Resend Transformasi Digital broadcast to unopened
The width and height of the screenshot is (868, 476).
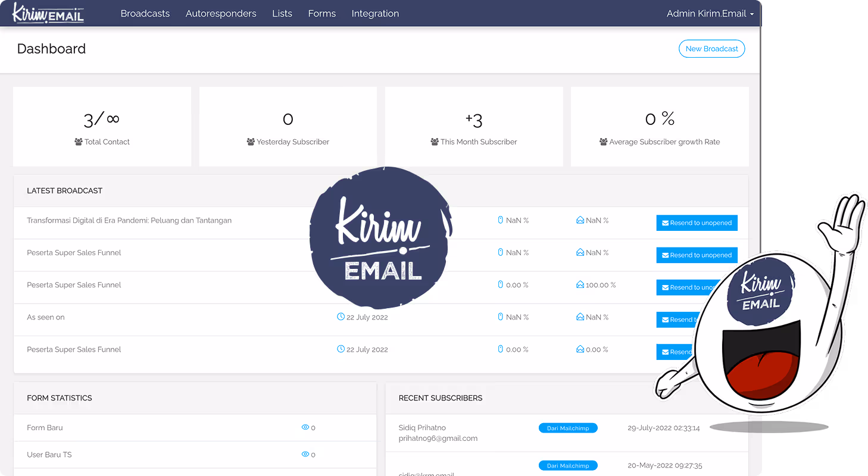pos(697,223)
